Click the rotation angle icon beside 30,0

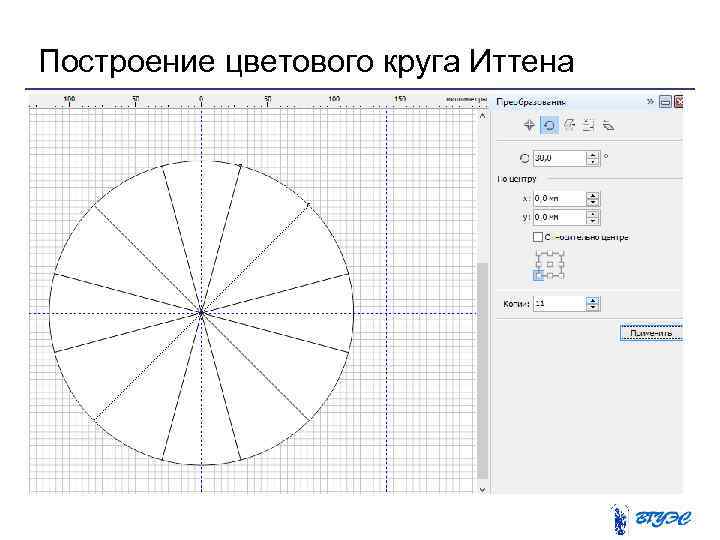(x=524, y=158)
